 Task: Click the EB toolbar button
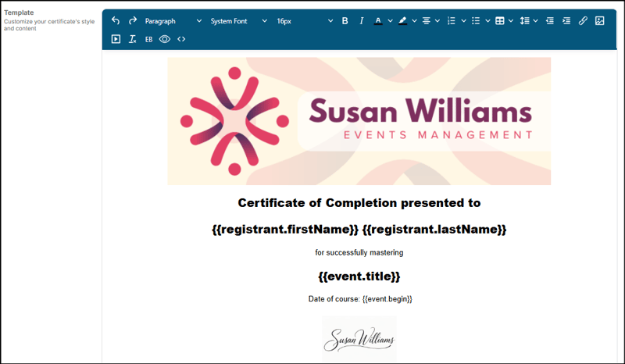148,39
